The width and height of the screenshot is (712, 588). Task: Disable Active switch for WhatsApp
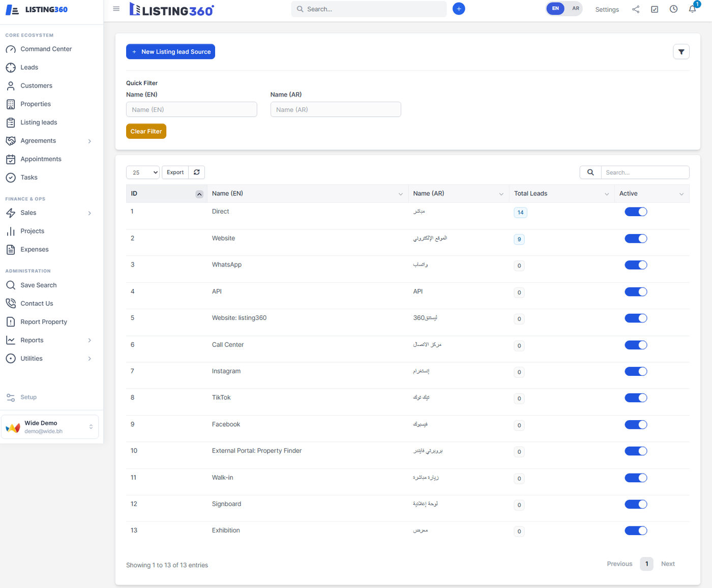[636, 265]
